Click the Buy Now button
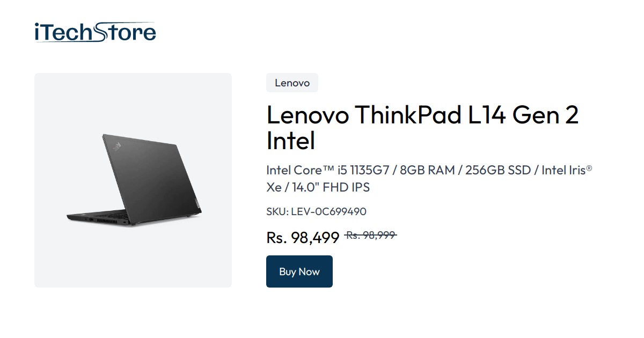This screenshot has height=338, width=644. pyautogui.click(x=299, y=271)
